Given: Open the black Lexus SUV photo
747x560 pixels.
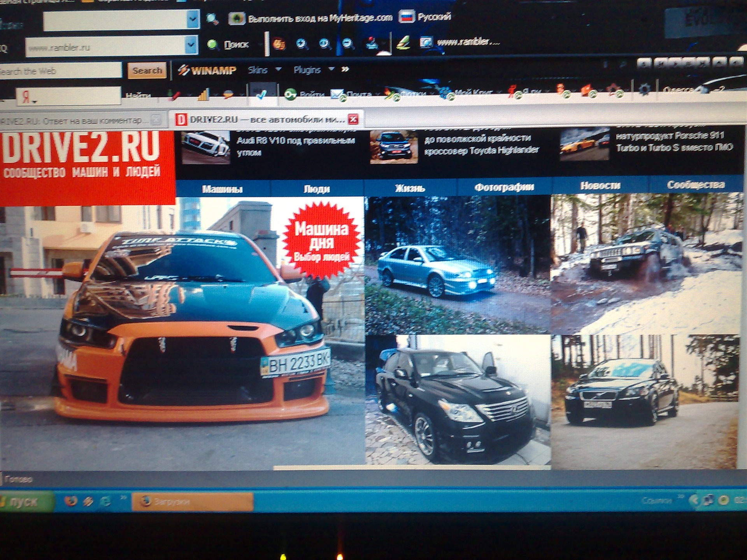Looking at the screenshot, I should (x=458, y=401).
